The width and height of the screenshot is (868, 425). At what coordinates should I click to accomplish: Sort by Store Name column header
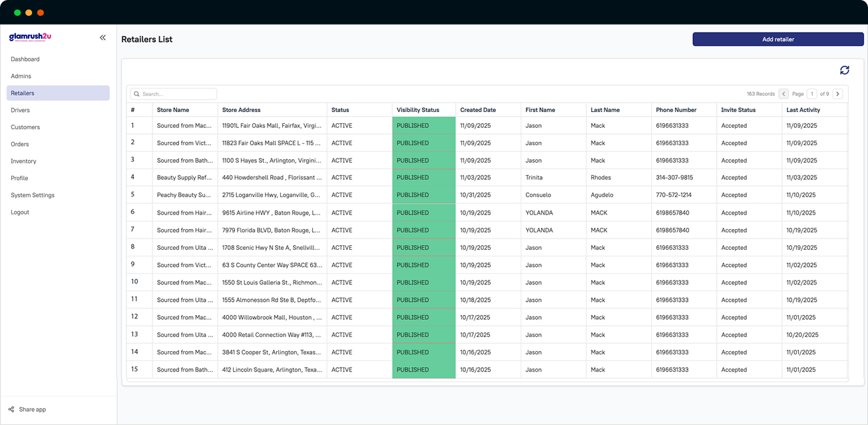(x=173, y=110)
